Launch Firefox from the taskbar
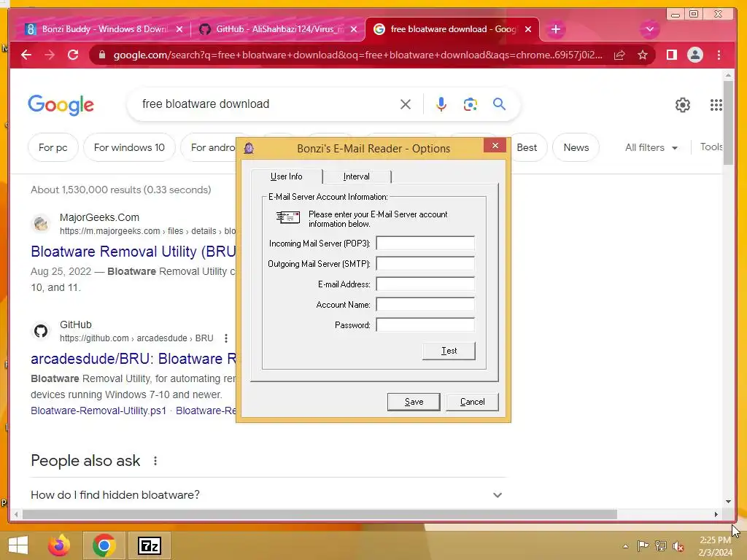This screenshot has height=560, width=747. (x=59, y=545)
